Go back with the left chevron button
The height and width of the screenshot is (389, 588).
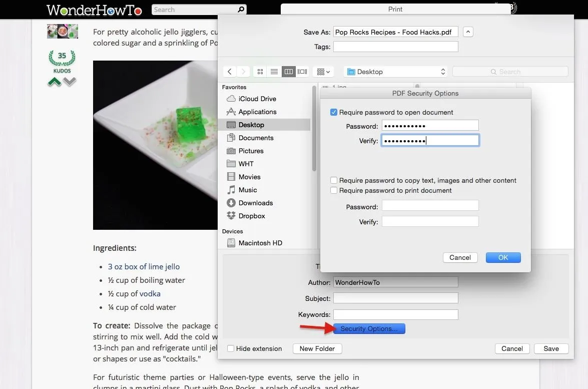click(x=230, y=72)
